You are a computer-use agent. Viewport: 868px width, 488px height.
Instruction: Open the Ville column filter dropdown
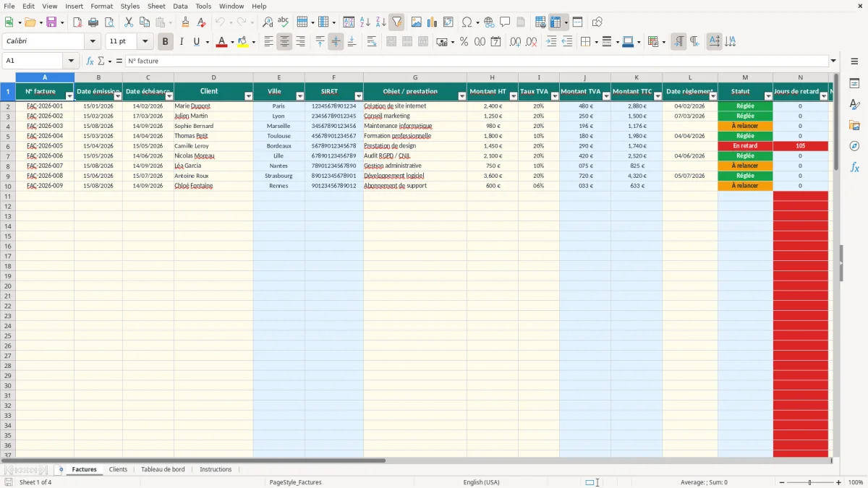tap(300, 96)
